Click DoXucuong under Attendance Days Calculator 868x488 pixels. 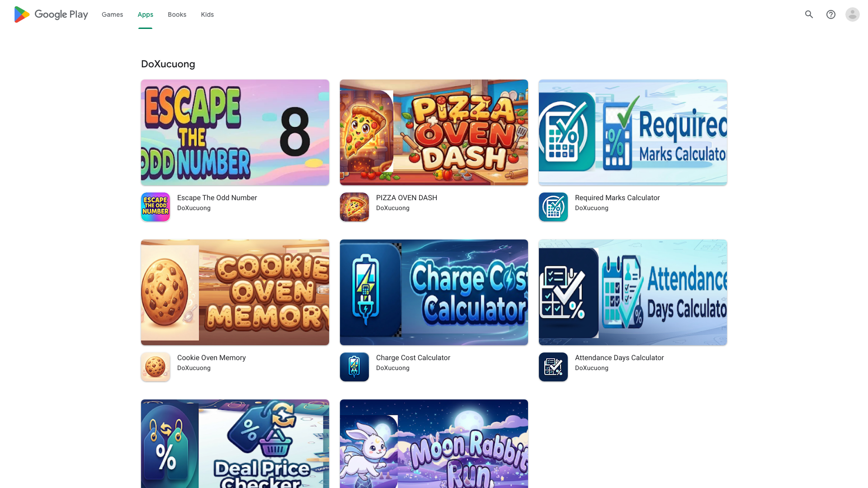tap(592, 368)
